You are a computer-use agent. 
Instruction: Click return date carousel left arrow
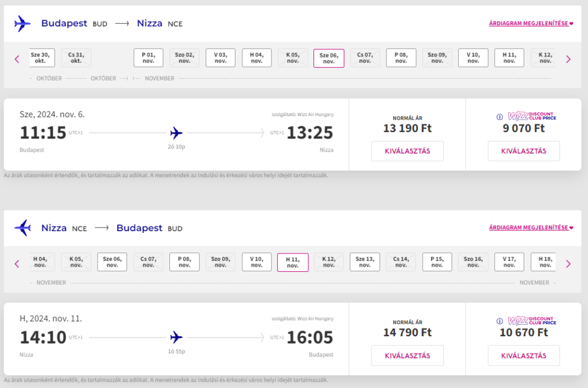(17, 264)
